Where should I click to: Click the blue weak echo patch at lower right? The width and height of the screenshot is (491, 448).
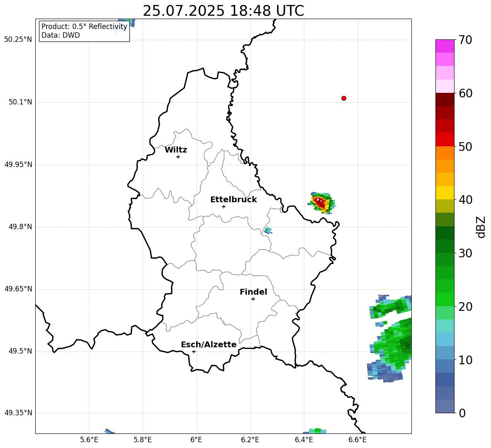(x=384, y=372)
